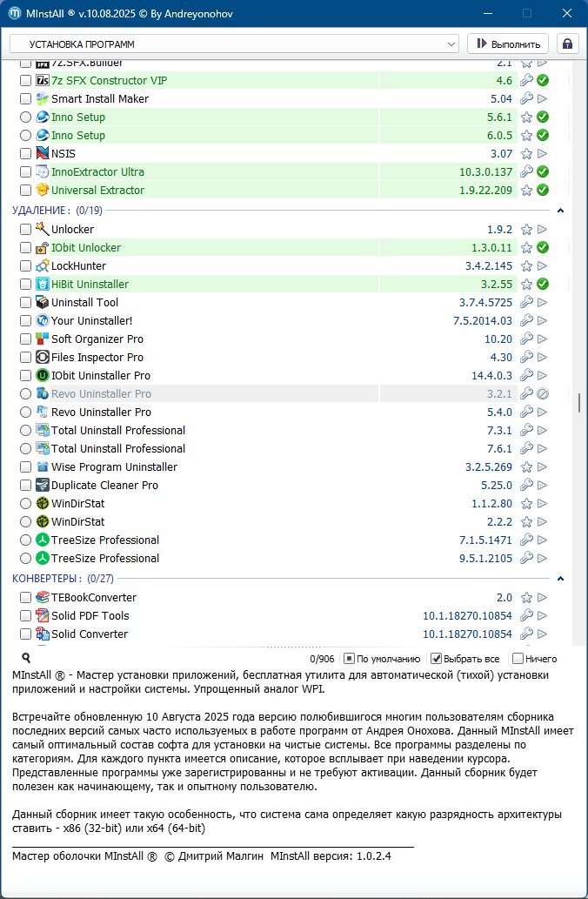Viewport: 588px width, 899px height.
Task: Click the Duplicate Cleaner Pro name
Action: click(104, 485)
